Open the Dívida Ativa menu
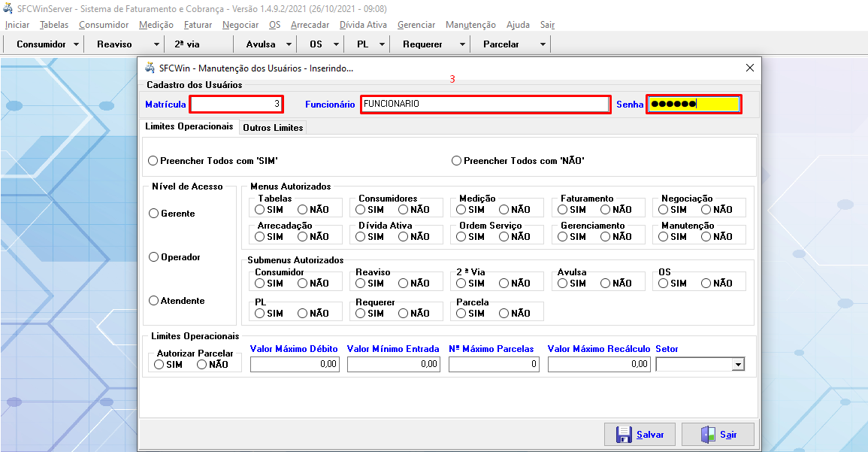The image size is (868, 452). click(363, 25)
